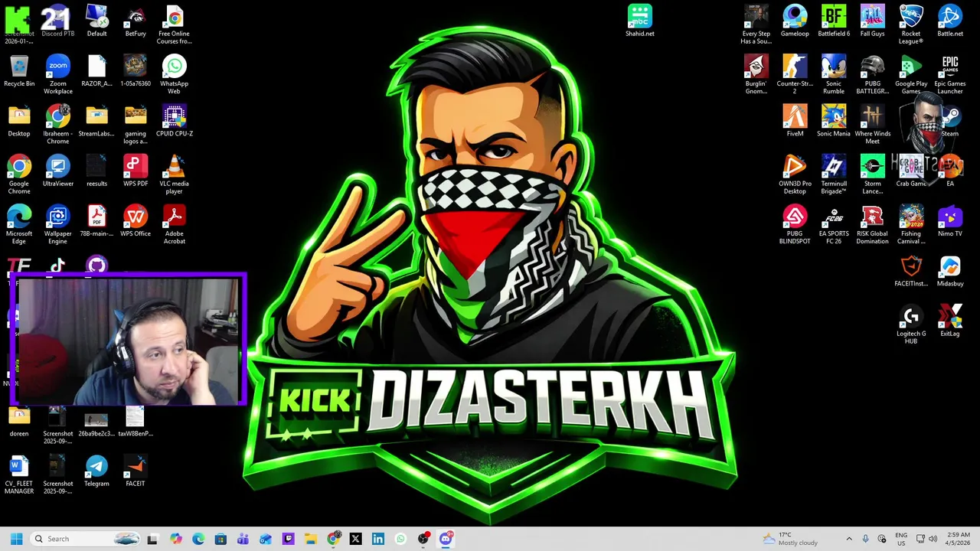Open Task View on the taskbar
Image resolution: width=980 pixels, height=551 pixels.
(x=152, y=539)
